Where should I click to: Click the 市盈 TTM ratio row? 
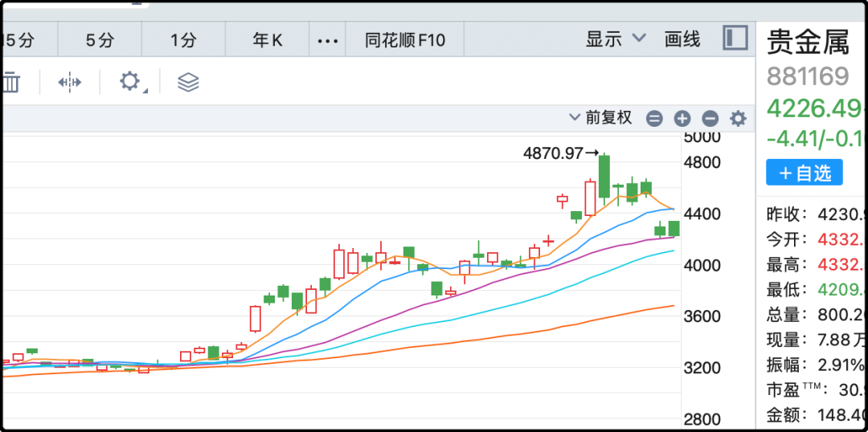click(816, 390)
